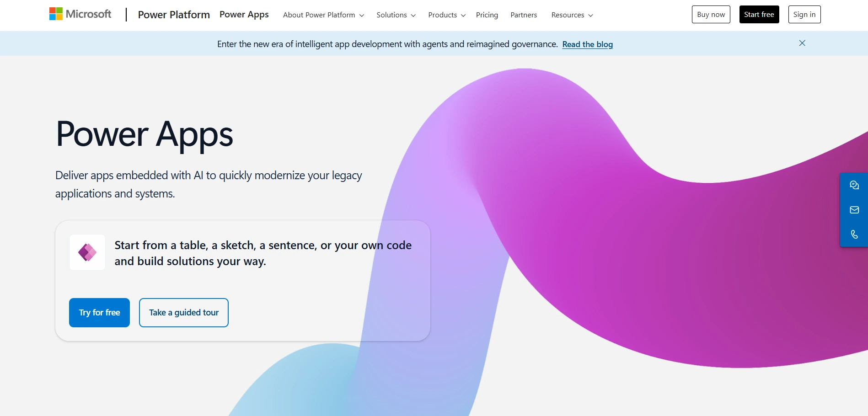The height and width of the screenshot is (416, 868).
Task: Click Try for free
Action: point(99,313)
